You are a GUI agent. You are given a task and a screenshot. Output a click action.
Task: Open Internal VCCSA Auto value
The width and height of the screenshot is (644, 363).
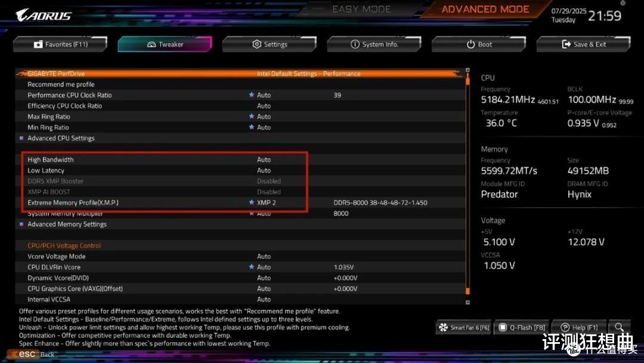tap(264, 299)
